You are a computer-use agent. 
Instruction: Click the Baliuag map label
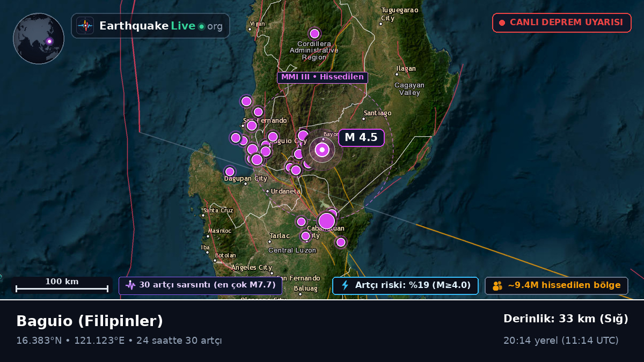click(306, 289)
